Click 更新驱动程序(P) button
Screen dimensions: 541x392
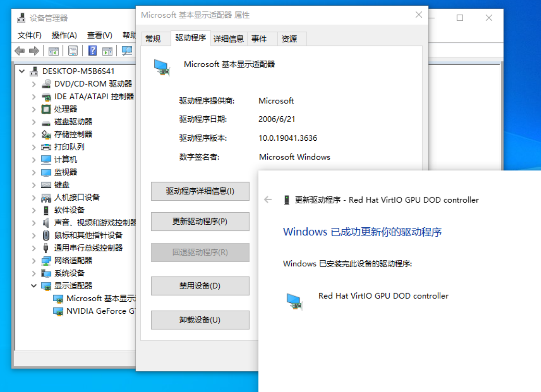tap(200, 222)
